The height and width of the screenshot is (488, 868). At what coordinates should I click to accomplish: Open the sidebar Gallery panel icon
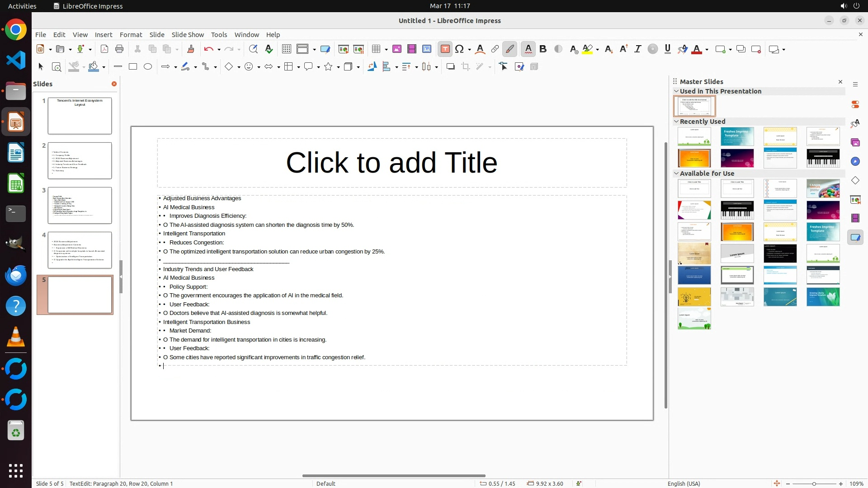point(855,143)
